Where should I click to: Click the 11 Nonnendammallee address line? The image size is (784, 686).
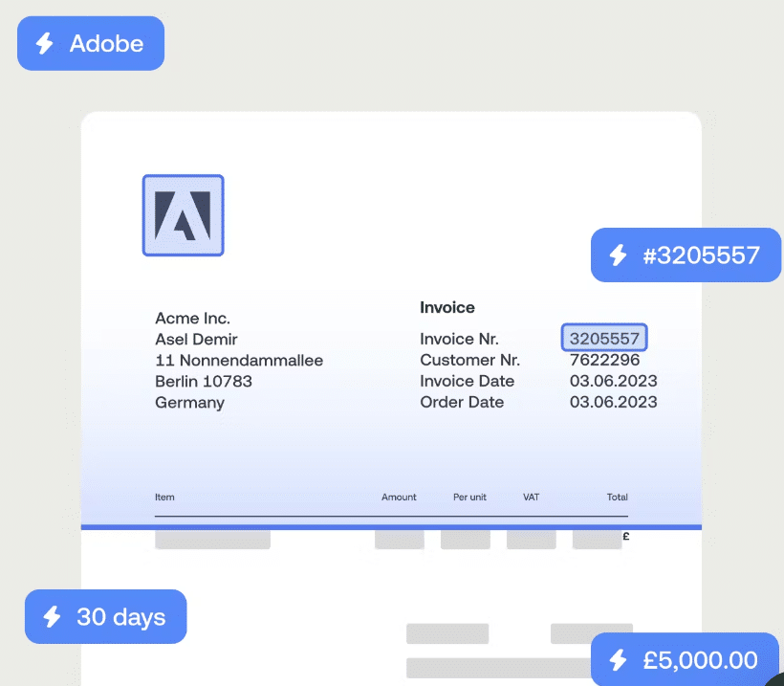coord(239,361)
